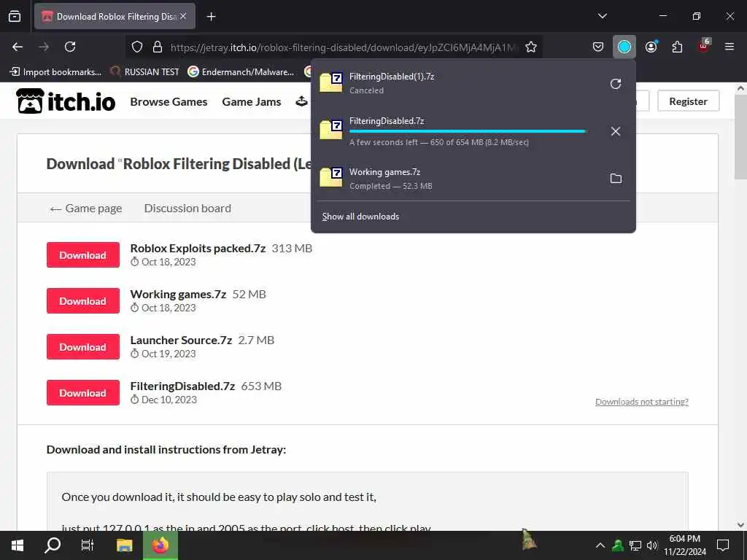Image resolution: width=747 pixels, height=560 pixels.
Task: Open the Firefox account icon
Action: 651,47
